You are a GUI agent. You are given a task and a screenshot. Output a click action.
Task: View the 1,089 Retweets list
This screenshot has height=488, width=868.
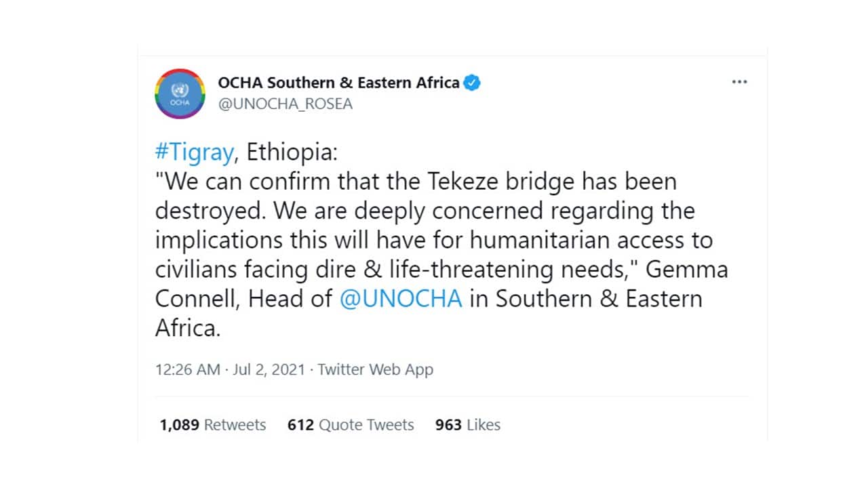click(213, 425)
